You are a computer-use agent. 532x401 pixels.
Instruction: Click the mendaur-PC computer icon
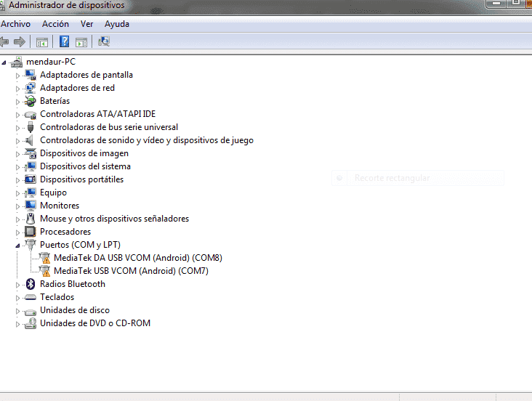[x=17, y=62]
